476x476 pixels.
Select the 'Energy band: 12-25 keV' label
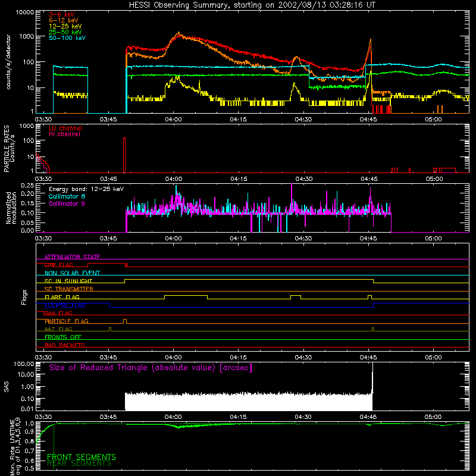click(x=86, y=189)
